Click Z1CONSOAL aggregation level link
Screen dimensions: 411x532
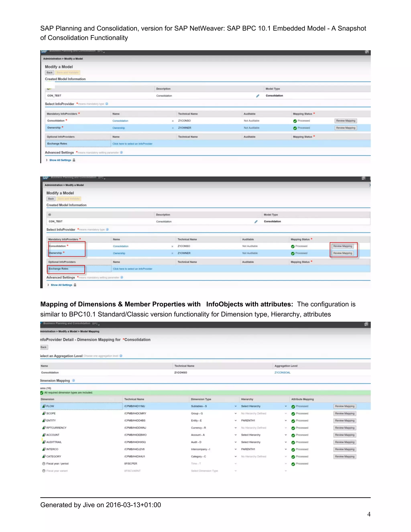[282, 372]
